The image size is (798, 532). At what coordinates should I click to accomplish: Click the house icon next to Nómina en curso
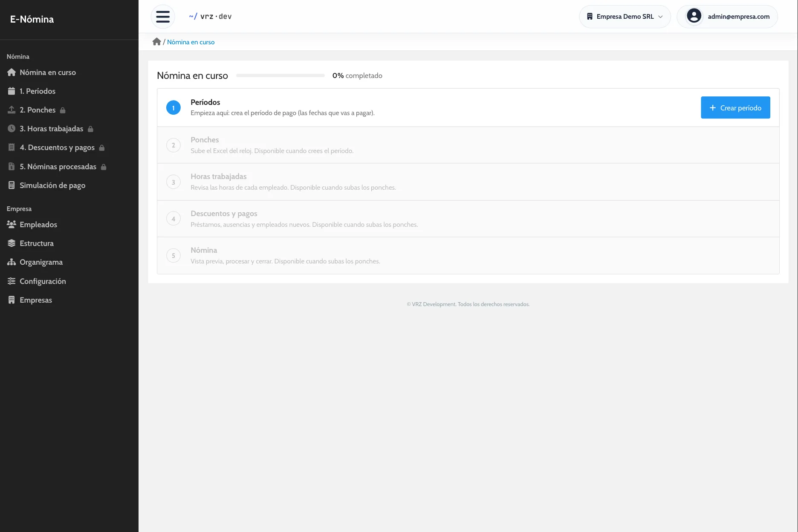[12, 72]
